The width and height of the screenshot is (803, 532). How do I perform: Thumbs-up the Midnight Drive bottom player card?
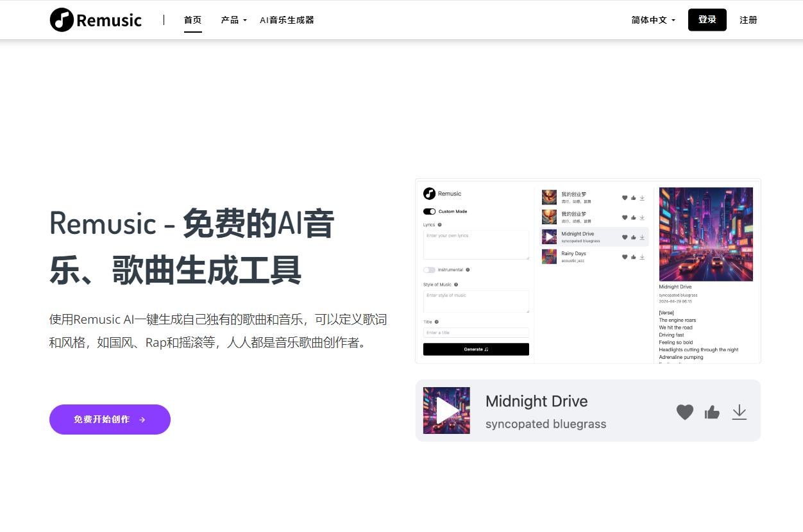coord(712,412)
